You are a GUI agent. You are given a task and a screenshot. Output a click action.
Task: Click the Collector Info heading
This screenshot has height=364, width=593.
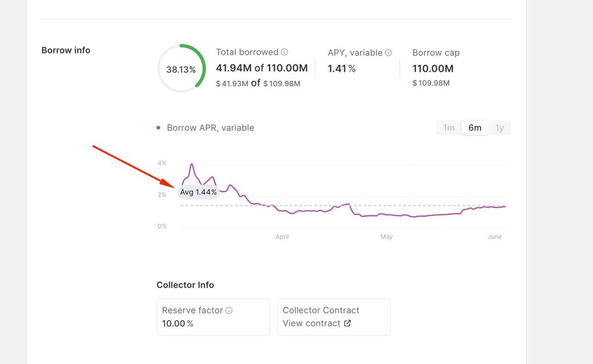[185, 285]
